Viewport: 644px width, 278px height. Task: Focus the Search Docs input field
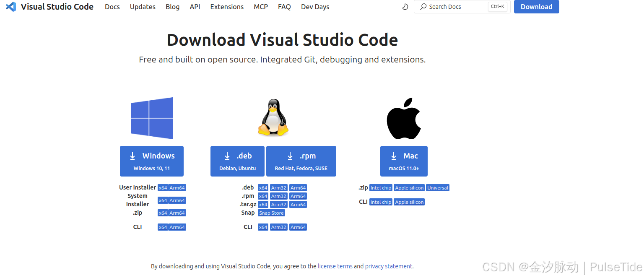462,7
